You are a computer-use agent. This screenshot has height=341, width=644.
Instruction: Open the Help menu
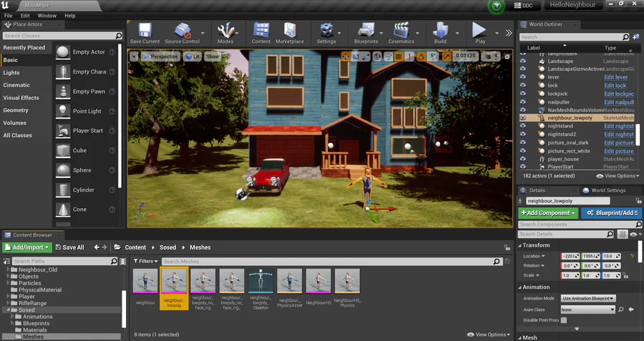70,16
